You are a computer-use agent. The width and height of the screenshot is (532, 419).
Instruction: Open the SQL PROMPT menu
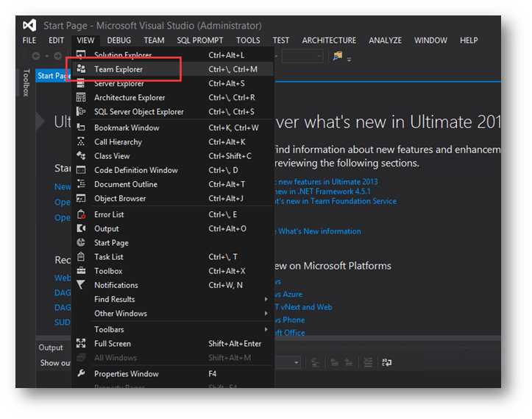coord(200,41)
